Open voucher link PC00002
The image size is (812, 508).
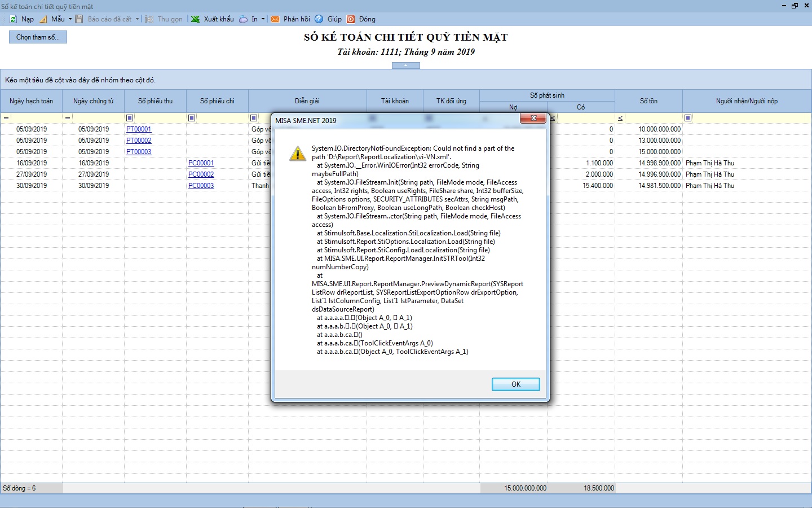201,174
